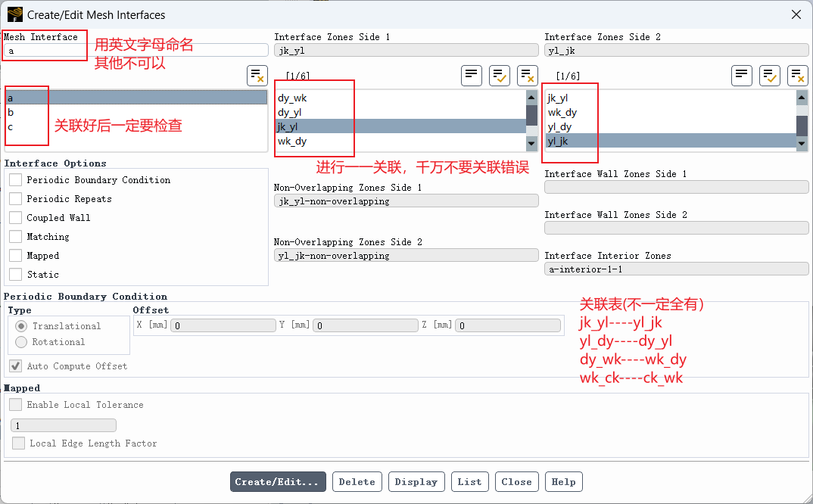The height and width of the screenshot is (504, 813).
Task: Click the Side 2 list scrollbar thumb
Action: coord(802,126)
